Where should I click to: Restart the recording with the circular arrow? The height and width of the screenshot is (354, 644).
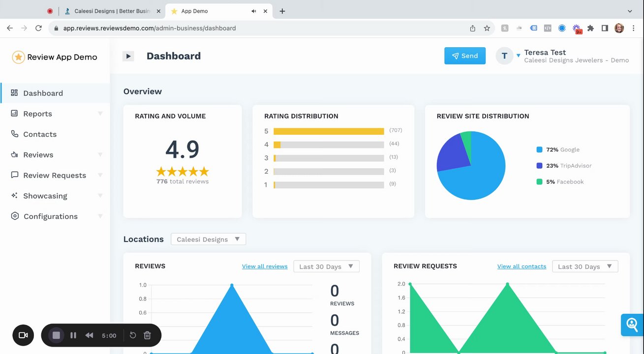coord(133,335)
